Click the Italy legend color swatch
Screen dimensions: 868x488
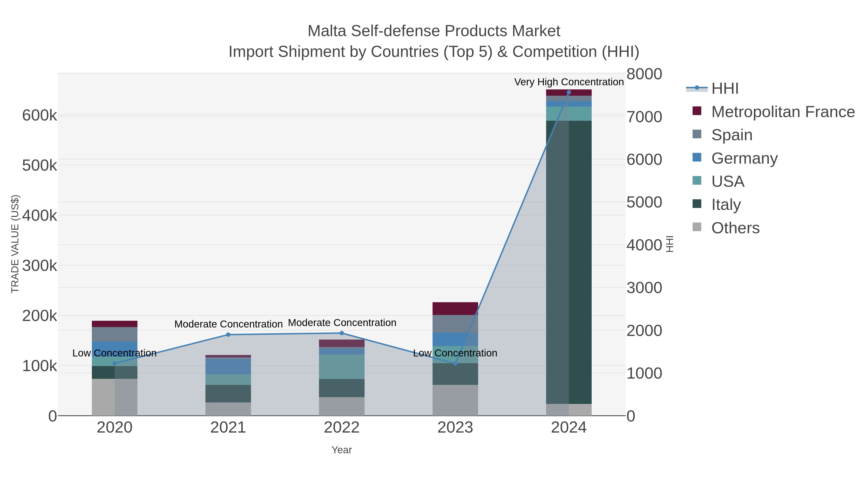tap(697, 204)
